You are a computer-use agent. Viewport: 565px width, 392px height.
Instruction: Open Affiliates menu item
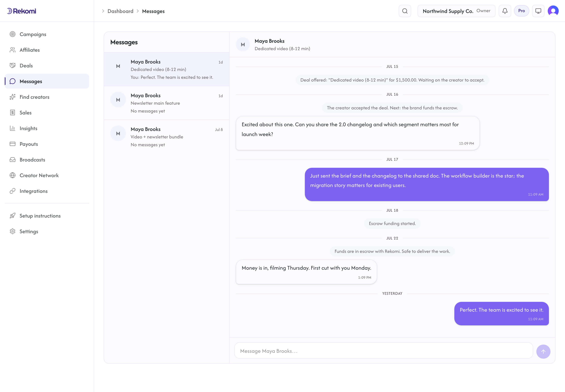click(x=47, y=50)
